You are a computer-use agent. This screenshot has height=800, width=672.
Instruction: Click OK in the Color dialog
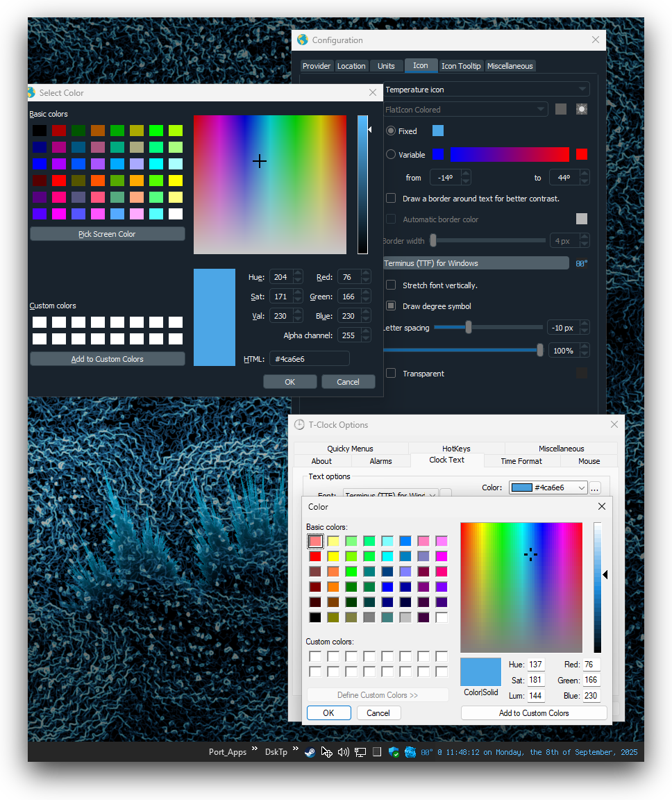[329, 712]
